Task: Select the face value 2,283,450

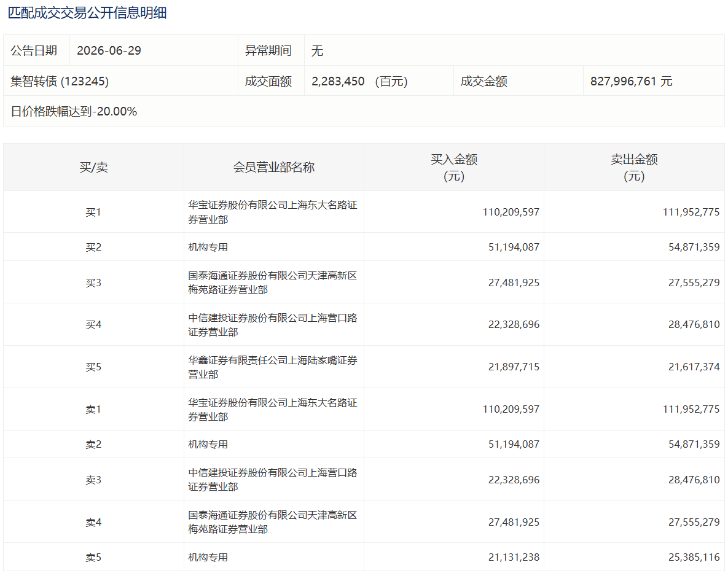Action: tap(338, 81)
